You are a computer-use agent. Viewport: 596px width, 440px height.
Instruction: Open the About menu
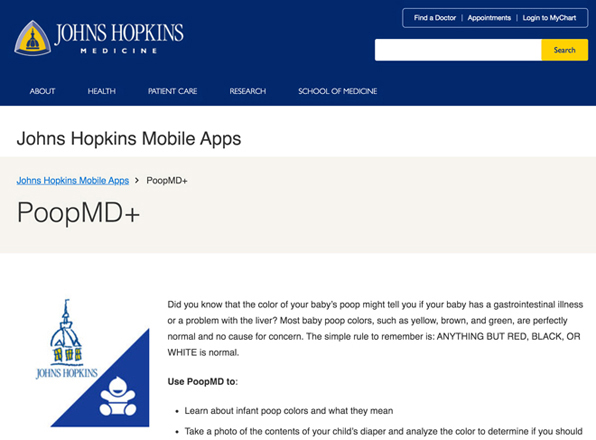[x=43, y=91]
